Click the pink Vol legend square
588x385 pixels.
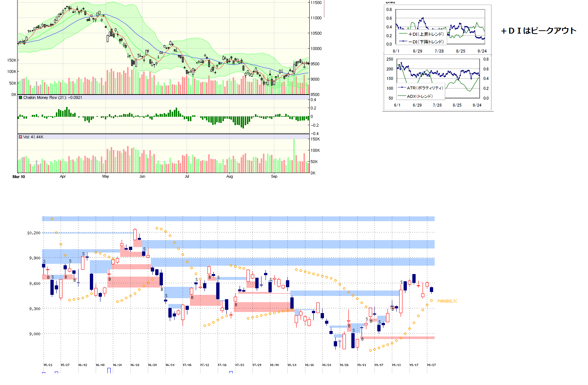tap(20, 137)
